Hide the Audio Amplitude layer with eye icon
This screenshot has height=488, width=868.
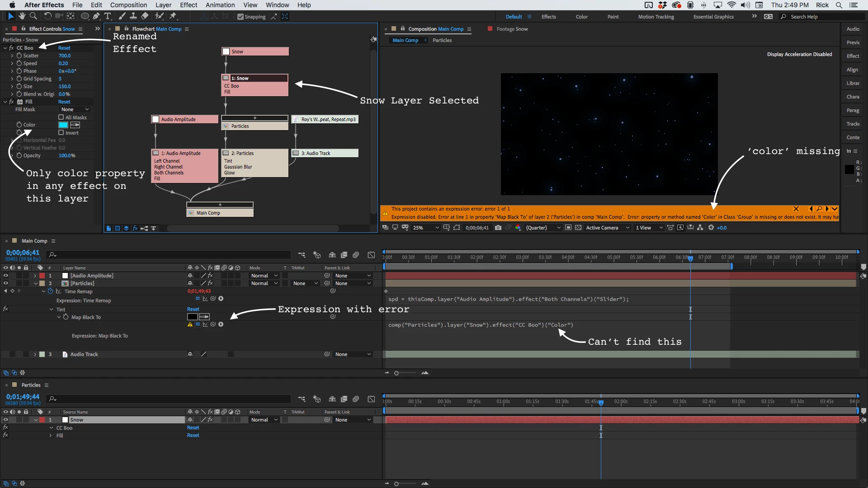pyautogui.click(x=6, y=276)
